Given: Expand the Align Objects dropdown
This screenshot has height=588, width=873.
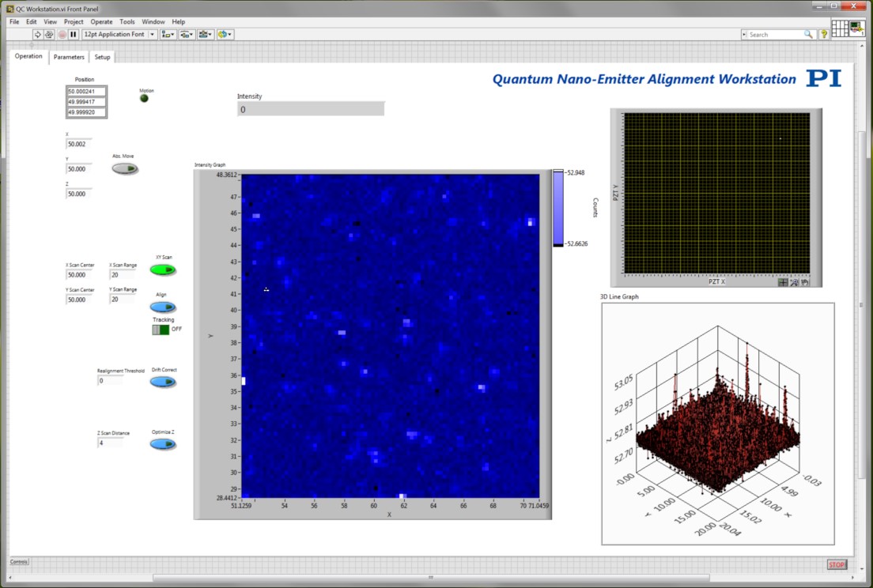Looking at the screenshot, I should pyautogui.click(x=168, y=35).
